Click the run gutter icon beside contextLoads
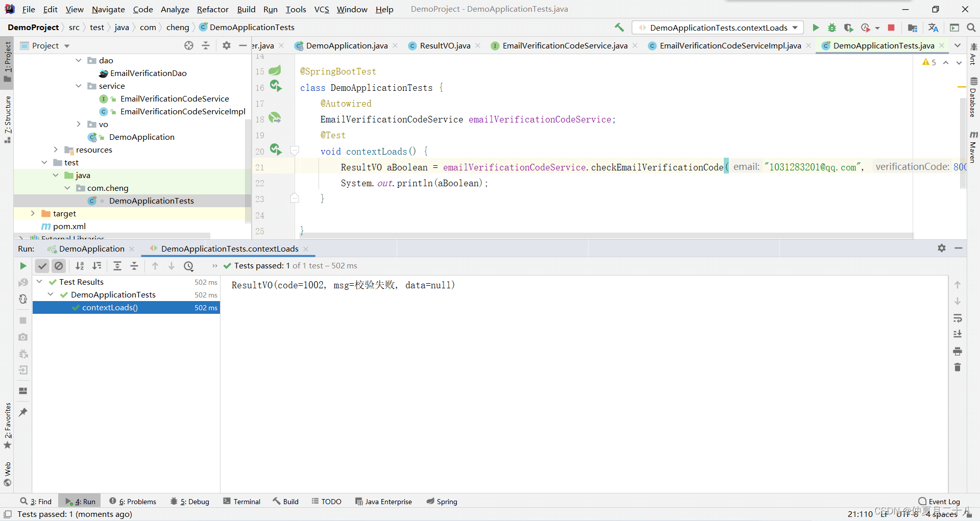Screen dimensions: 980x521 [276, 150]
